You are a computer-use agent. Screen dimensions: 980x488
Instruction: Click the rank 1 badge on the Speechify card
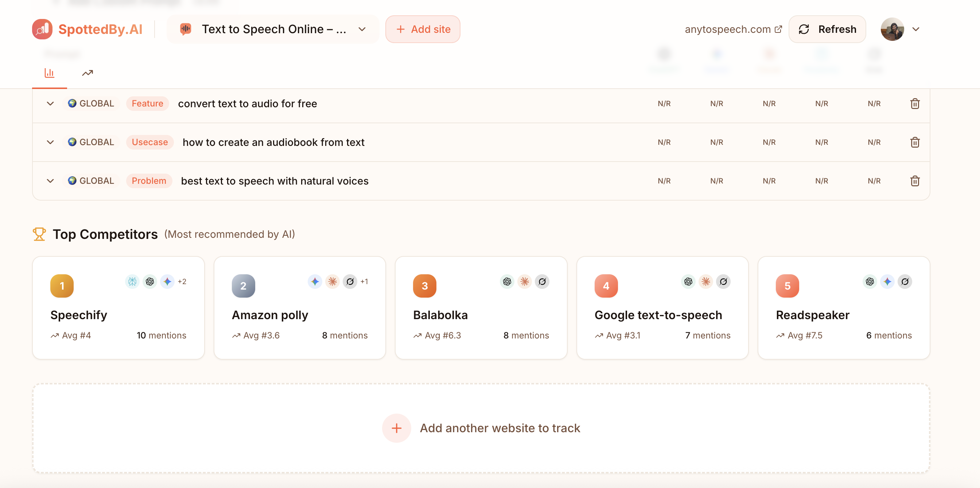coord(62,286)
